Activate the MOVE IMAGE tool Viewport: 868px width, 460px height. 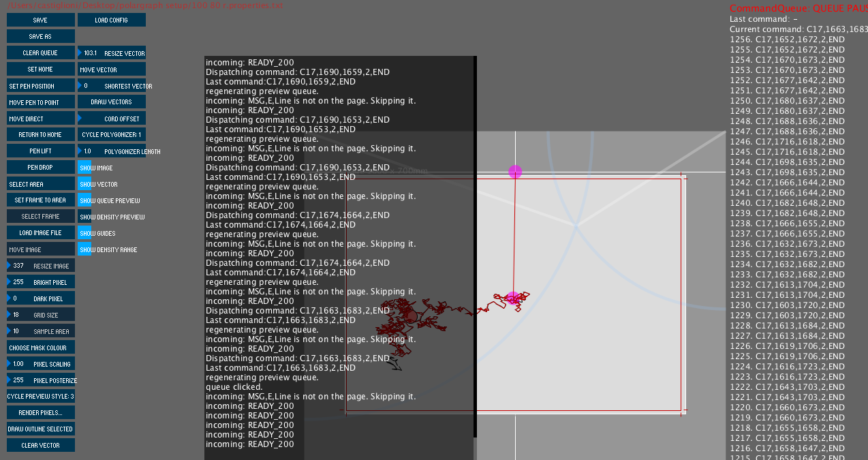(x=40, y=249)
